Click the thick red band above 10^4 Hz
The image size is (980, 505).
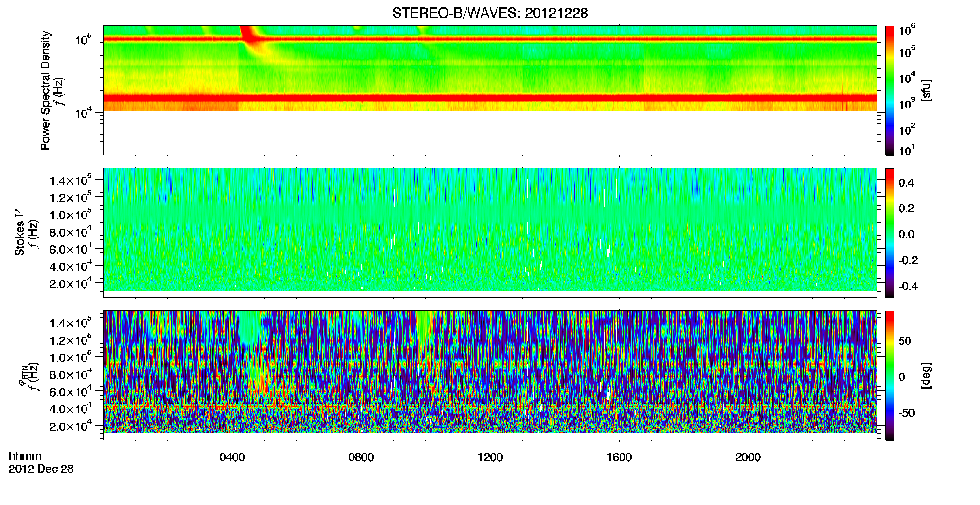point(490,98)
